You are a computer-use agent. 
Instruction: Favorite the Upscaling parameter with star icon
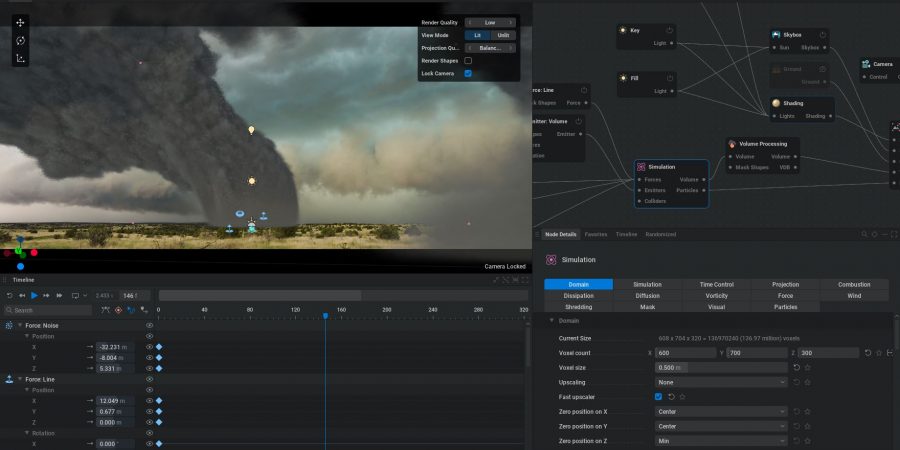coord(807,382)
